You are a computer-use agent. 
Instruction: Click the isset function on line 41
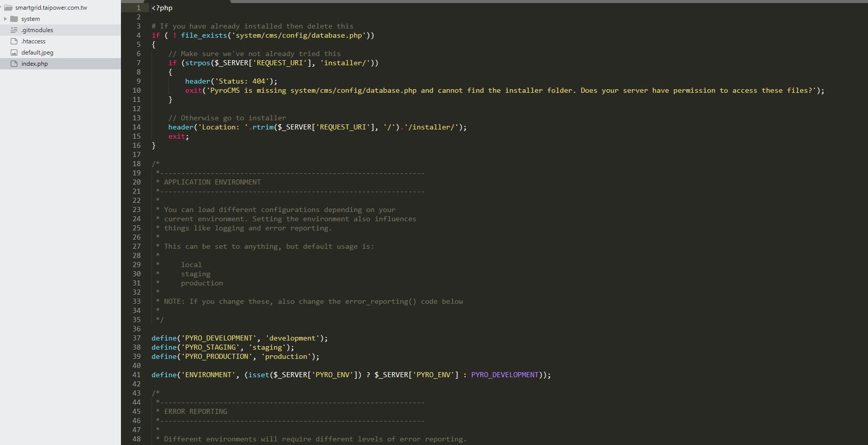pyautogui.click(x=259, y=375)
